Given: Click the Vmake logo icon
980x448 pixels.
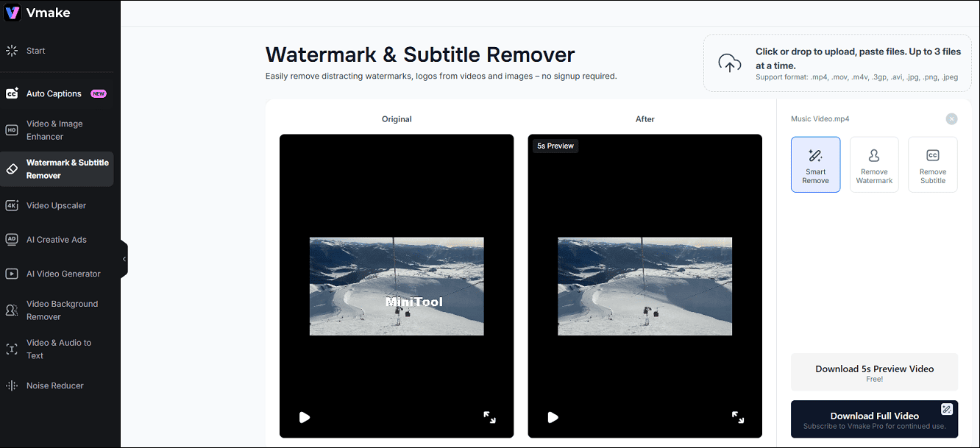Looking at the screenshot, I should (13, 13).
